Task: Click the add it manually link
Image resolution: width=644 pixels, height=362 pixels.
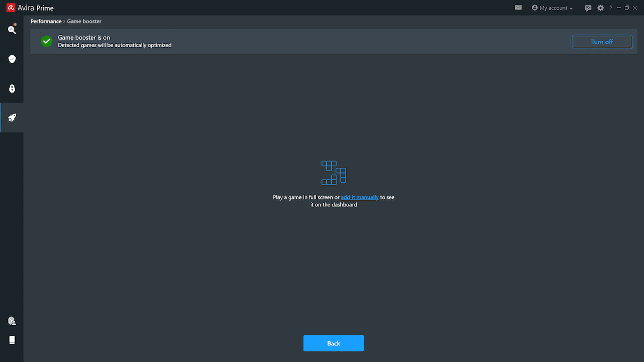Action: click(360, 197)
